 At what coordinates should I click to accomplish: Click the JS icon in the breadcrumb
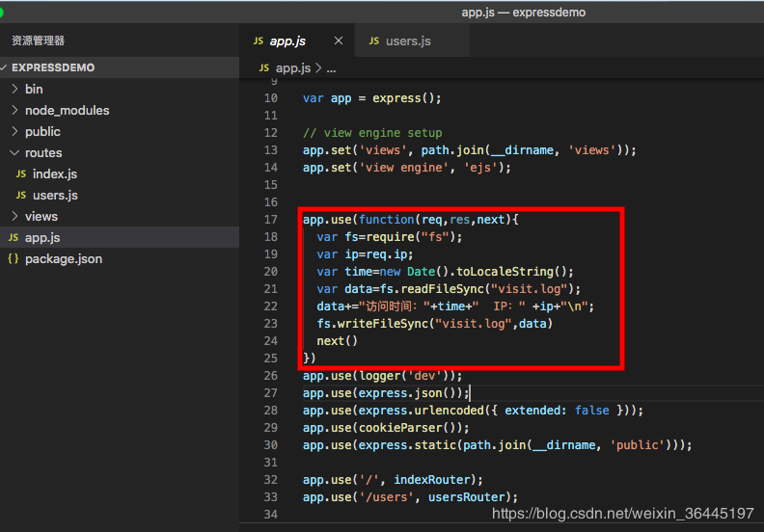(264, 68)
